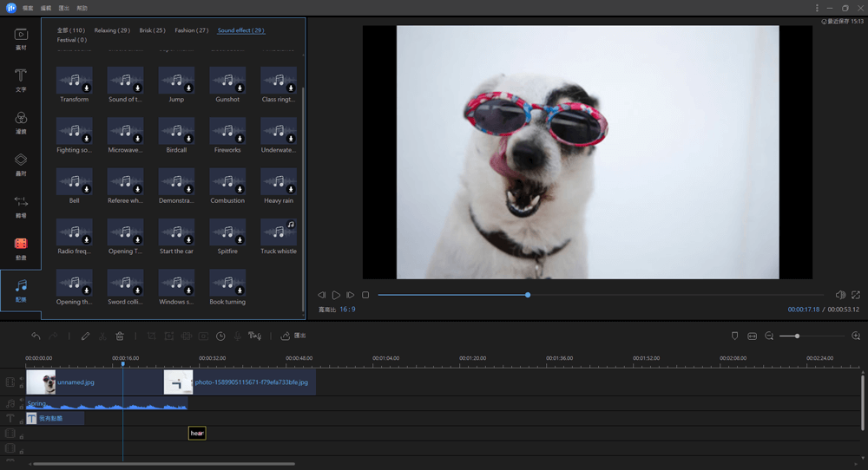Image resolution: width=868 pixels, height=470 pixels.
Task: Mute the Spring audio track
Action: tap(22, 400)
